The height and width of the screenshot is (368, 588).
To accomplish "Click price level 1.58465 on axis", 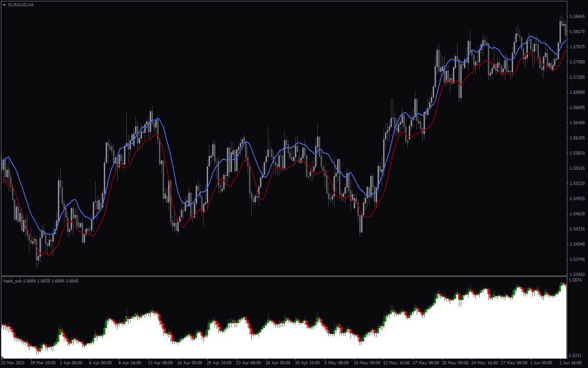I will (577, 17).
